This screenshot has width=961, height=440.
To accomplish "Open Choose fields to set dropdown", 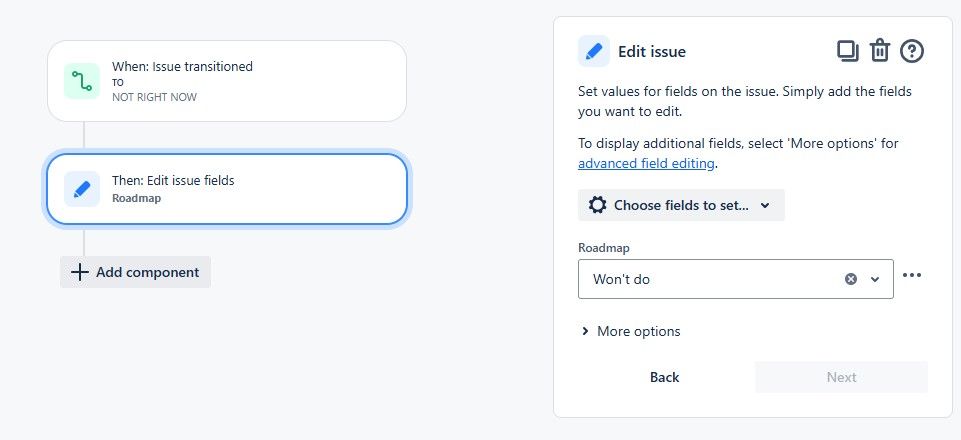I will click(681, 205).
